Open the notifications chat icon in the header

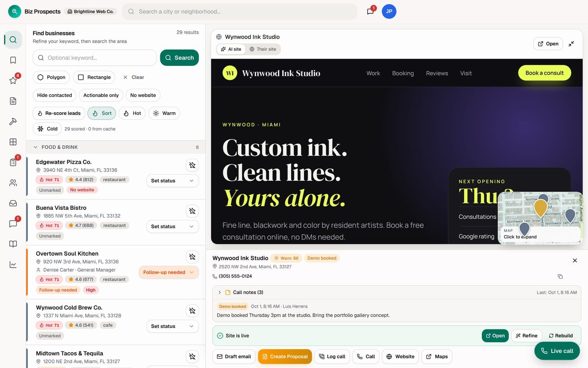pyautogui.click(x=370, y=11)
